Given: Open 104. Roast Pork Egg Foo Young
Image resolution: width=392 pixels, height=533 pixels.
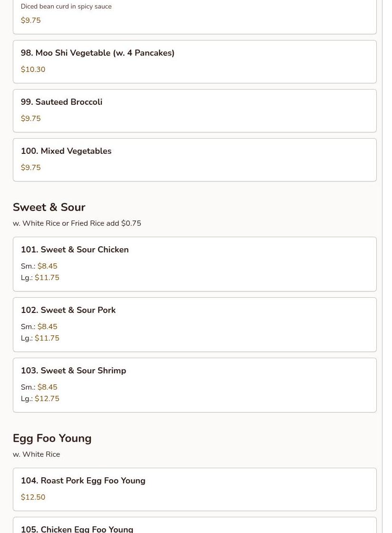Looking at the screenshot, I should tap(195, 490).
